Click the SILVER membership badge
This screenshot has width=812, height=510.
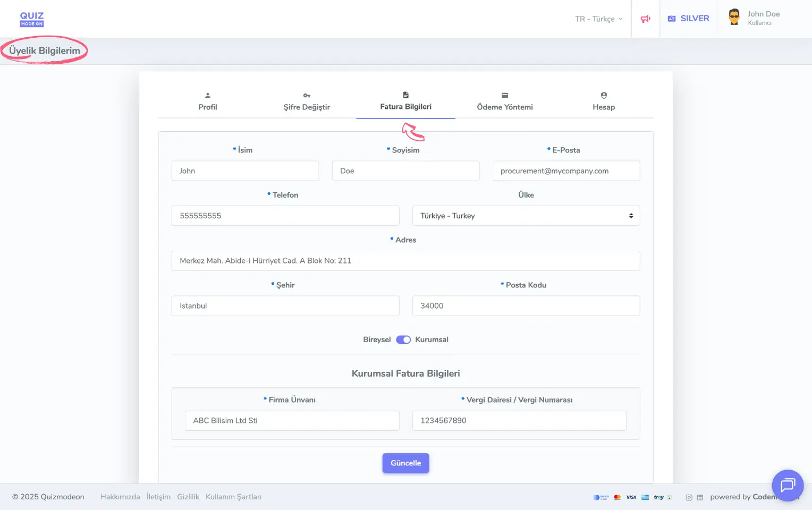[x=688, y=19]
